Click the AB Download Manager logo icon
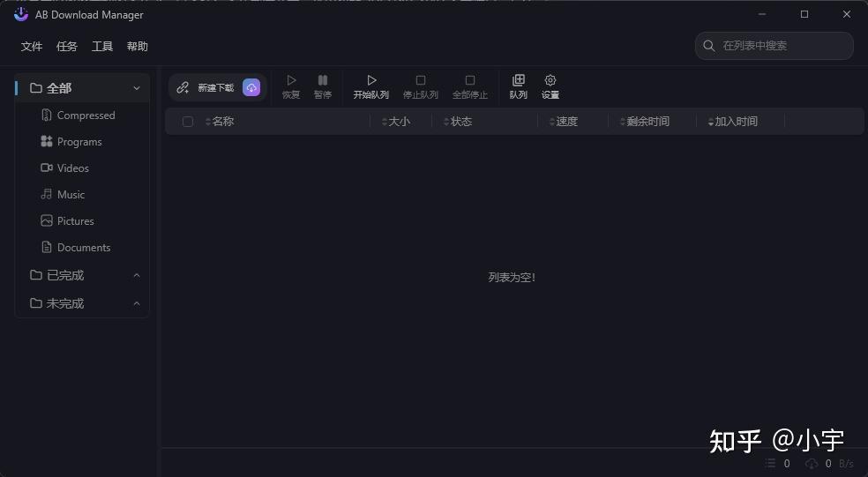Viewport: 868px width, 477px height. pos(21,14)
